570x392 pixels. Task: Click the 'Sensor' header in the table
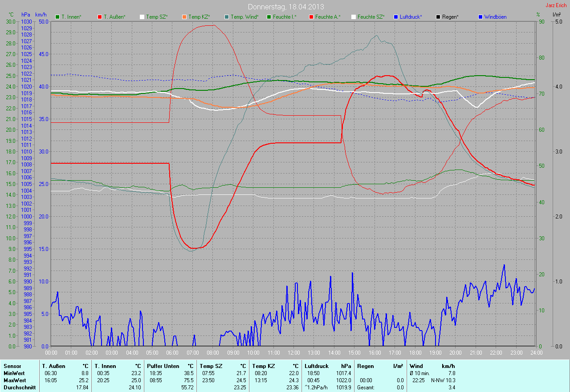coord(12,366)
